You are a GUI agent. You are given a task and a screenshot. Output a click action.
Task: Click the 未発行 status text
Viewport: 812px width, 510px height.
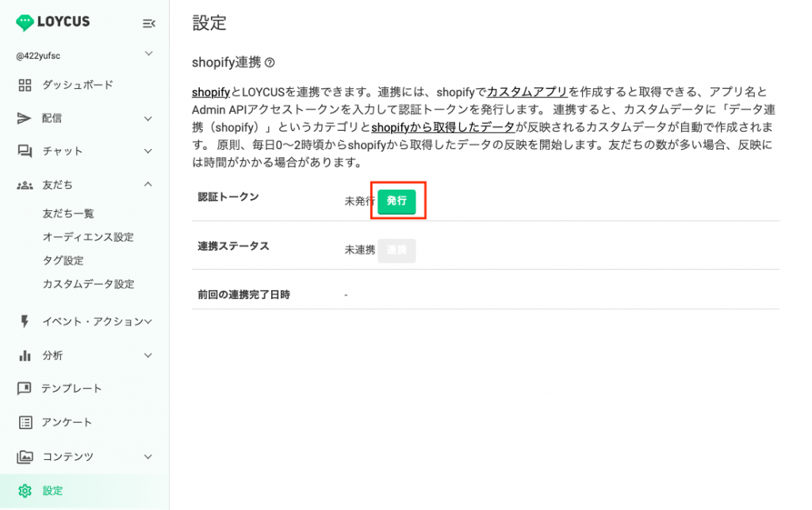[360, 201]
